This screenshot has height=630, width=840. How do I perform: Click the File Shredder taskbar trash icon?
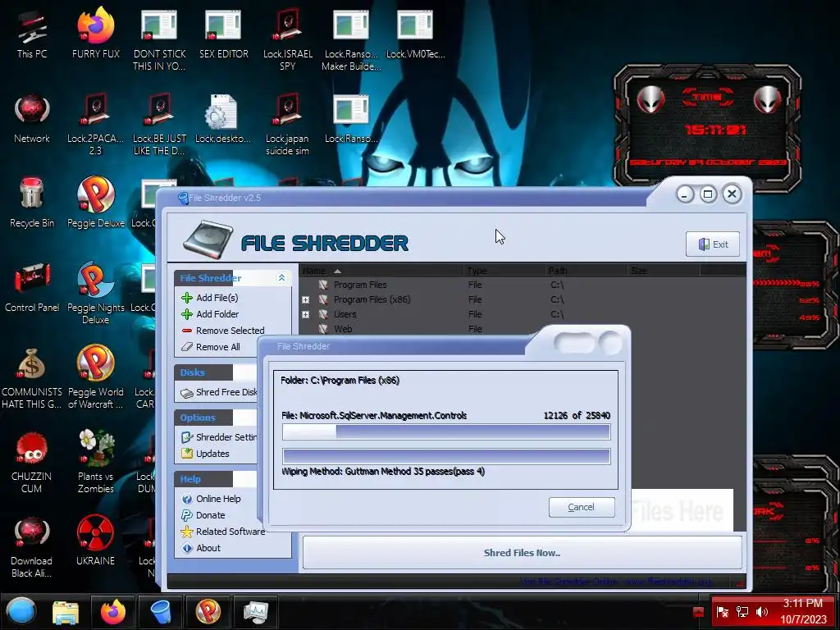click(161, 611)
